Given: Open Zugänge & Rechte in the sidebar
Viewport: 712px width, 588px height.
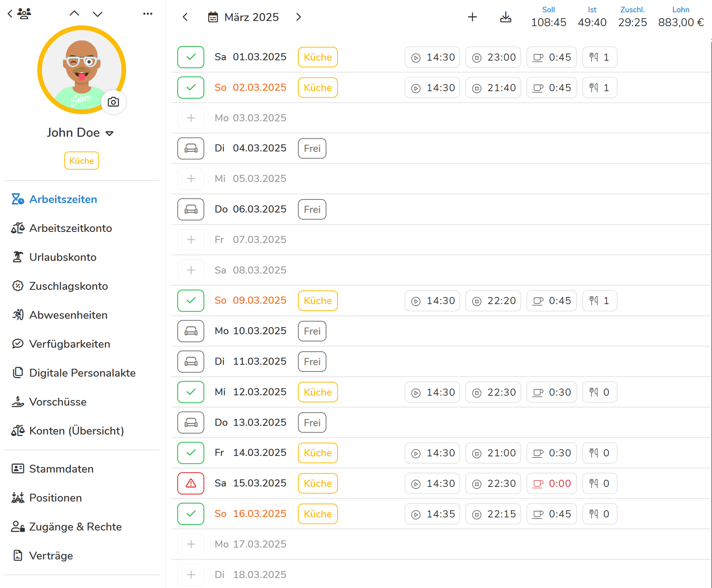Looking at the screenshot, I should click(x=66, y=527).
